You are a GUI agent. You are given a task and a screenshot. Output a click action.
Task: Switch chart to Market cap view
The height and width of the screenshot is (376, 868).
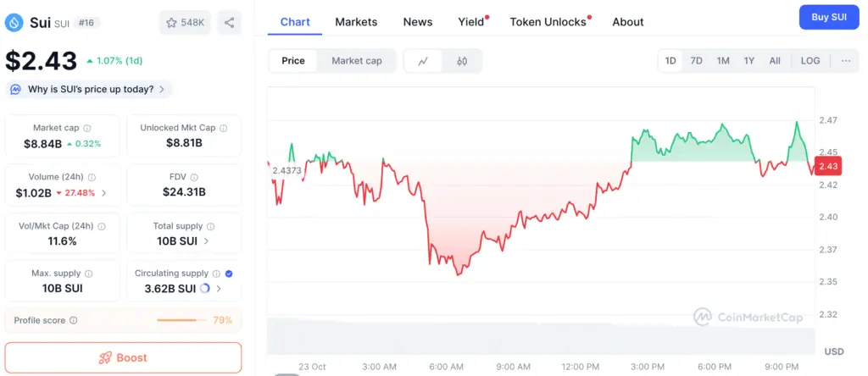[356, 61]
